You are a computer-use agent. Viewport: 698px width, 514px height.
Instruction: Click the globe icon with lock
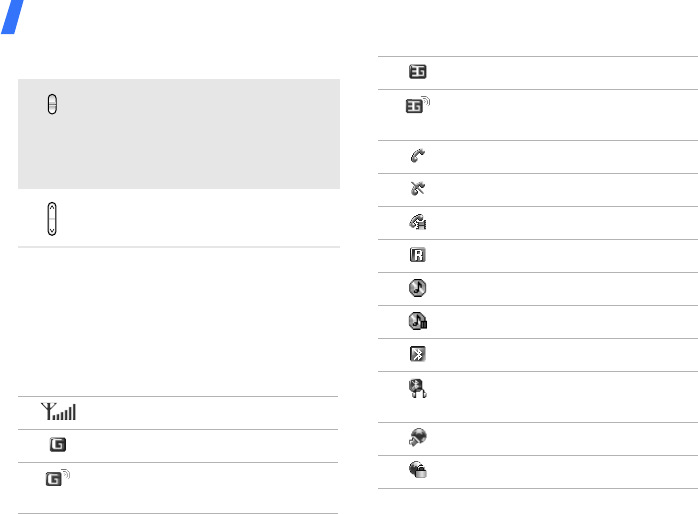click(x=417, y=471)
